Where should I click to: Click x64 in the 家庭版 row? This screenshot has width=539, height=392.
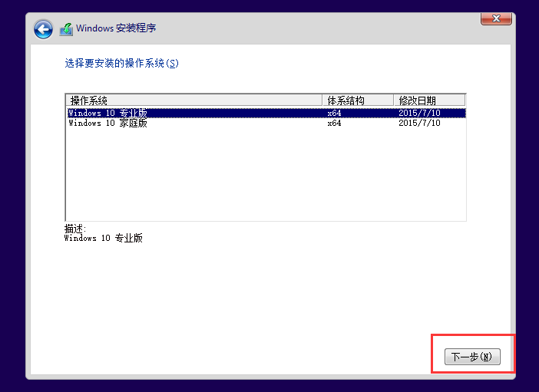tap(334, 123)
